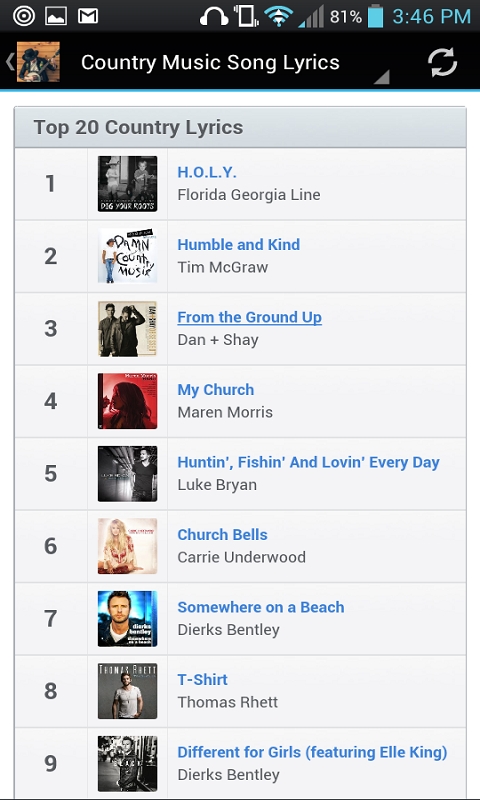480x800 pixels.
Task: Expand the Country Music Song Lyrics title dropdown
Action: coord(382,77)
